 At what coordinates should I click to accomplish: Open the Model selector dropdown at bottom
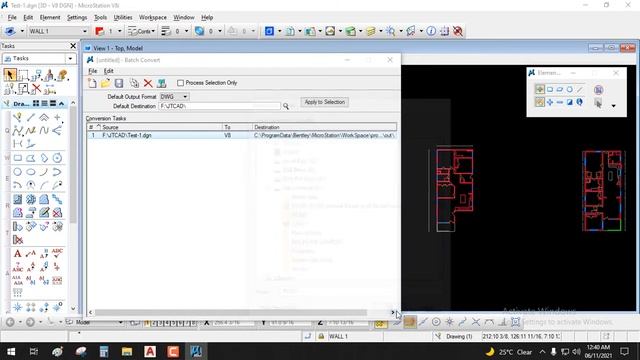click(120, 322)
